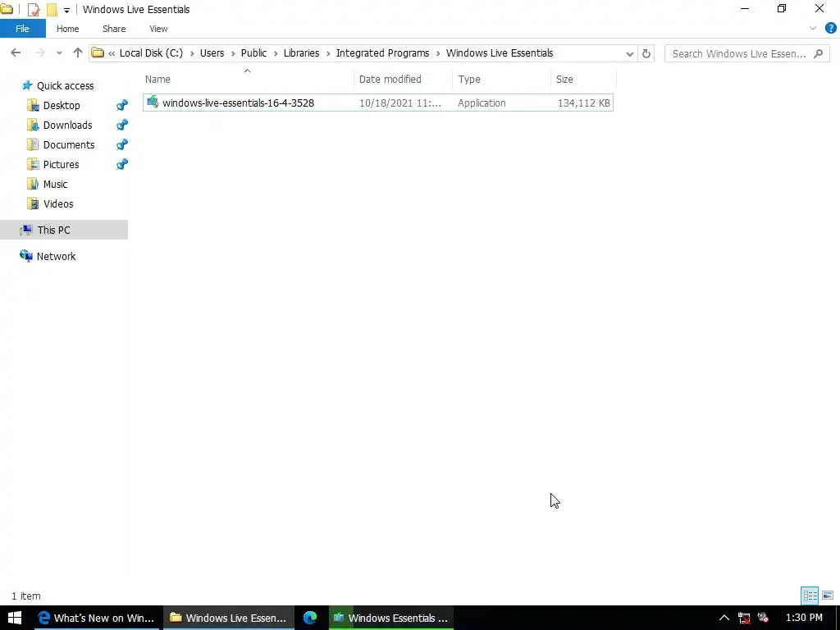The image size is (840, 630).
Task: Switch to Large icons view layout
Action: click(828, 596)
